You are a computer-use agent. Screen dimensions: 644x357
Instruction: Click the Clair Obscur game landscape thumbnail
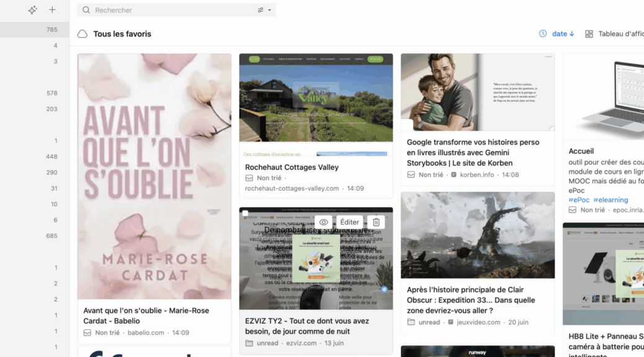pos(478,235)
